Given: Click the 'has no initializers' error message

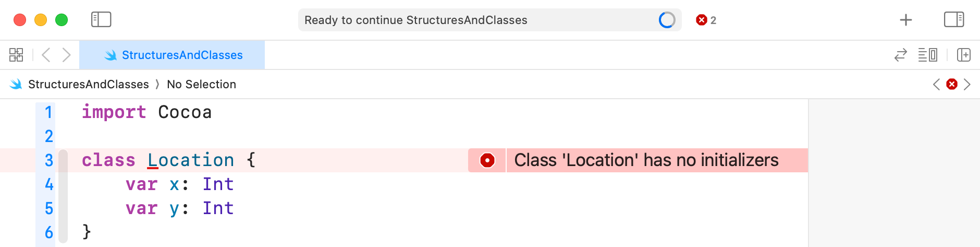Looking at the screenshot, I should click(646, 160).
